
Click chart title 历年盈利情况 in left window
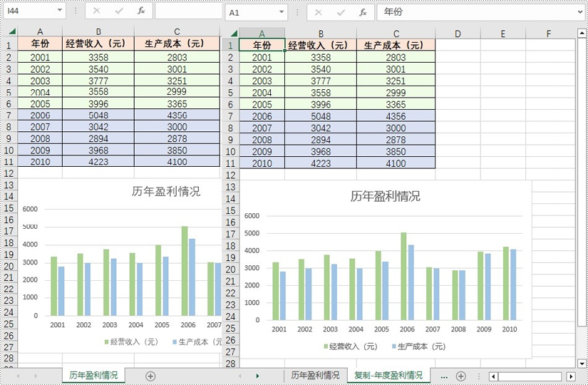pos(166,191)
